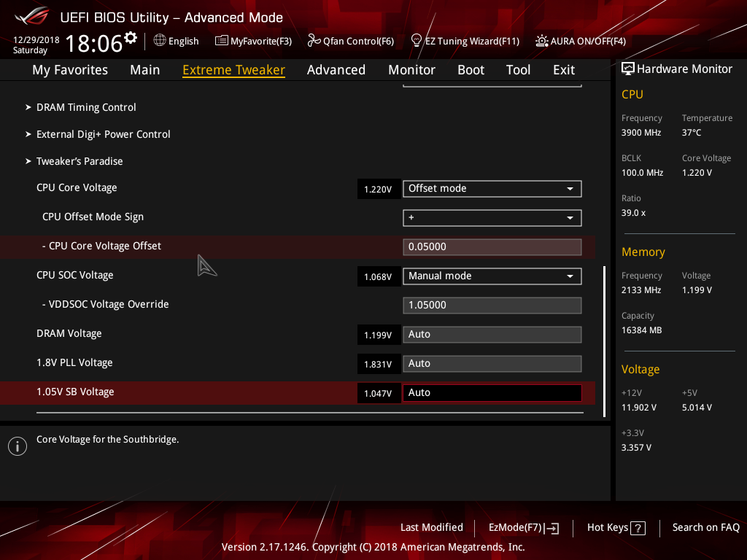Toggle AURA ON/OFF lighting icon
747x560 pixels.
click(542, 41)
